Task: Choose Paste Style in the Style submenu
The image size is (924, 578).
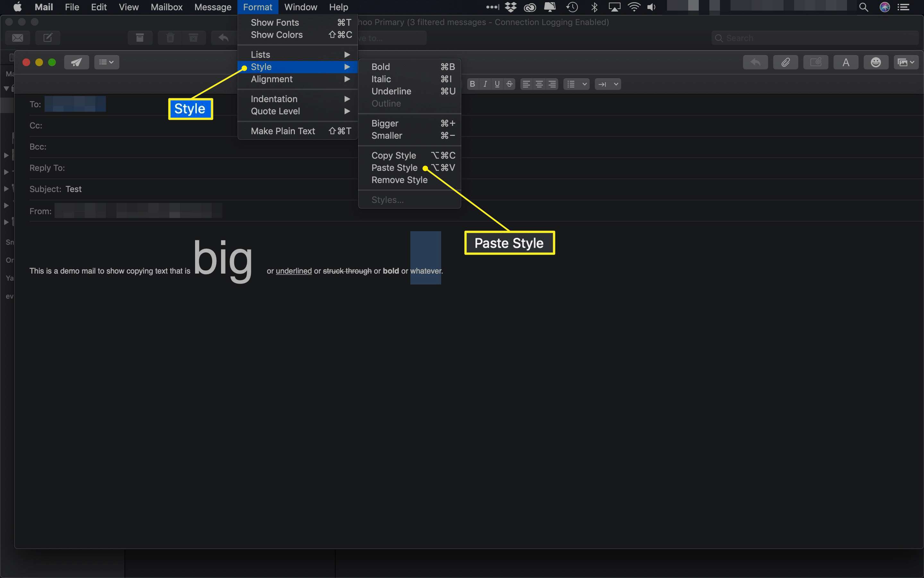Action: pyautogui.click(x=410, y=168)
